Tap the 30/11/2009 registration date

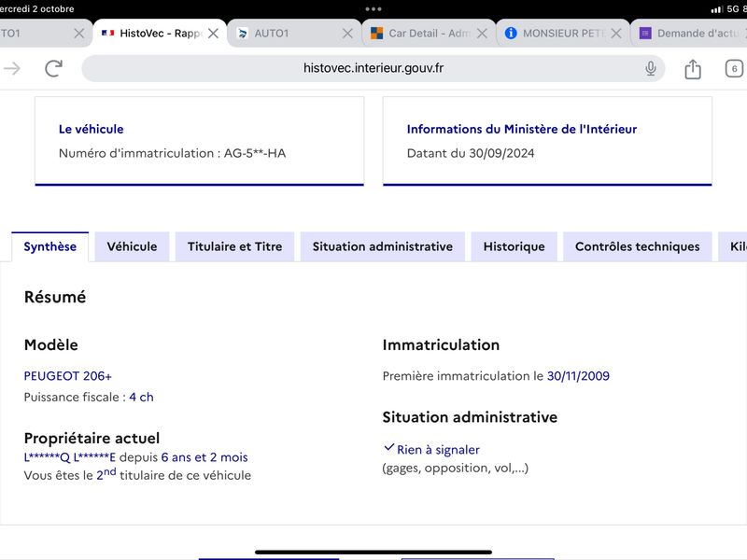tap(578, 376)
